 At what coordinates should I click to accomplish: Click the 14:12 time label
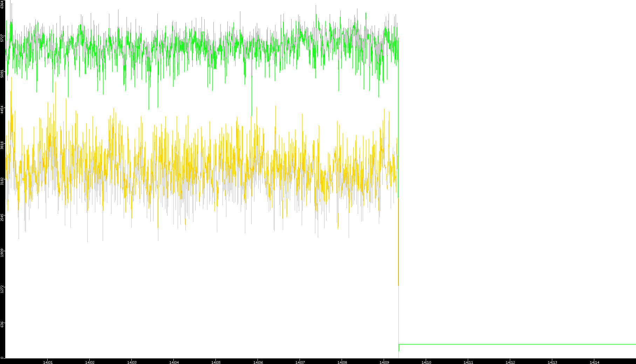click(x=510, y=362)
